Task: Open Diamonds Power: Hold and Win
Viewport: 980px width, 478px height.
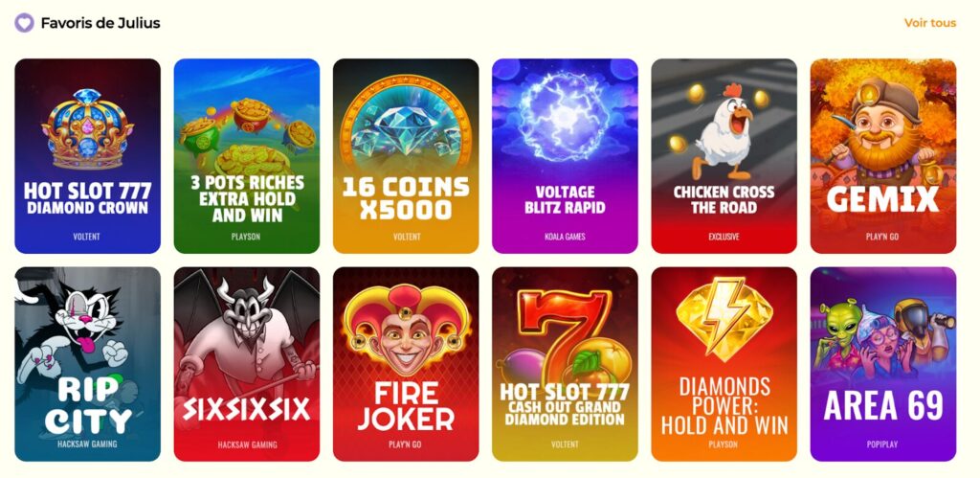Action: [x=724, y=364]
